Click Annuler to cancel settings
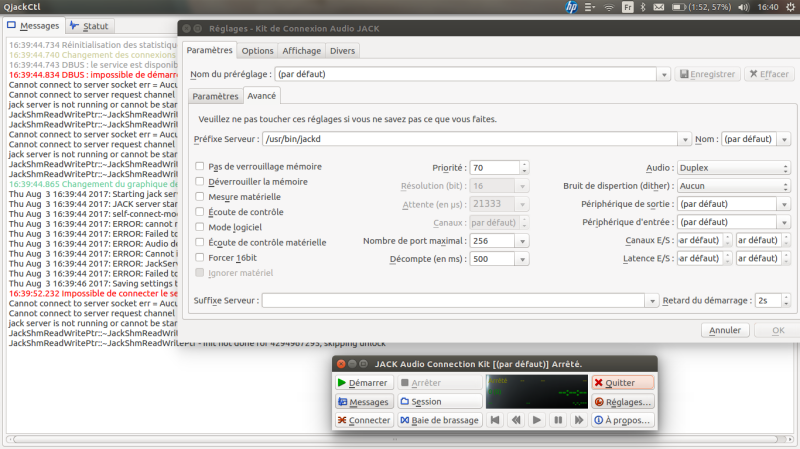The height and width of the screenshot is (449, 800). (724, 330)
